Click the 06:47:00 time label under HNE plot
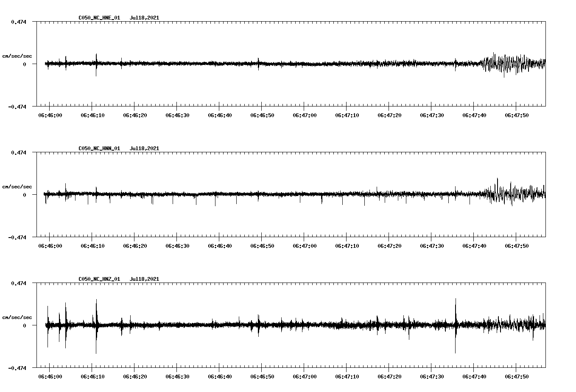 305,115
